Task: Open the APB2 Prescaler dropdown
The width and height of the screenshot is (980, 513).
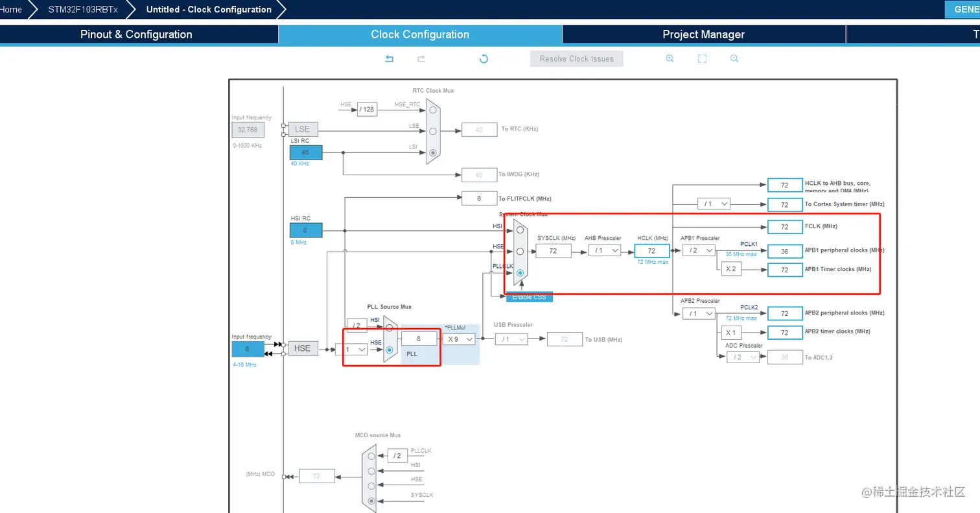Action: (699, 313)
